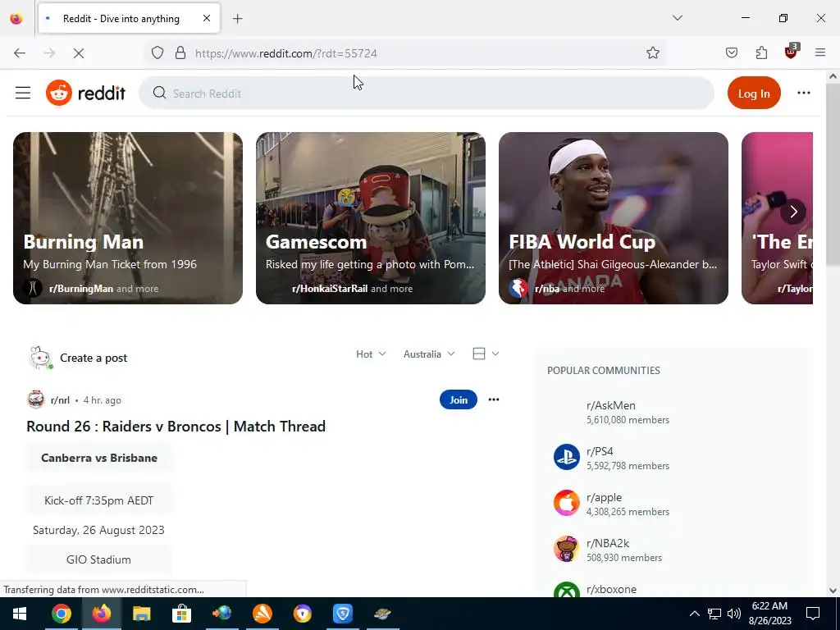Bookmark this page with the star
Viewport: 840px width, 630px height.
coord(652,53)
